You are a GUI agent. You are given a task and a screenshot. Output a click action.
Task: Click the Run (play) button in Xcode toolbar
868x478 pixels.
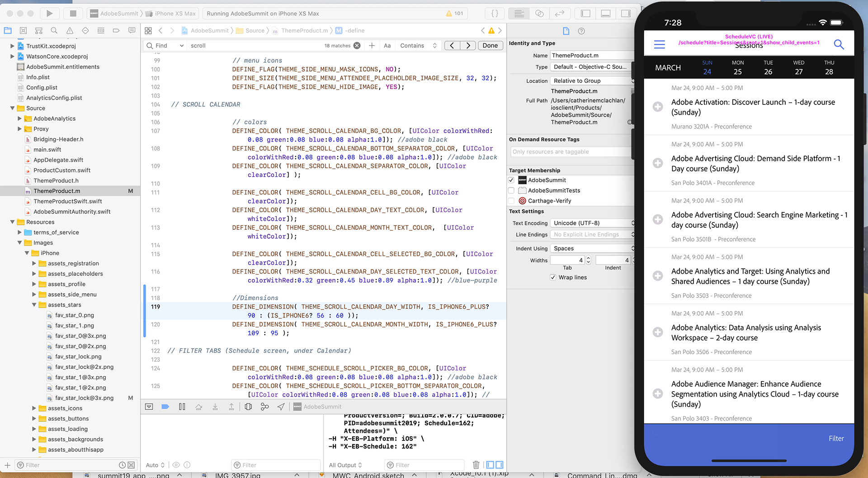50,14
